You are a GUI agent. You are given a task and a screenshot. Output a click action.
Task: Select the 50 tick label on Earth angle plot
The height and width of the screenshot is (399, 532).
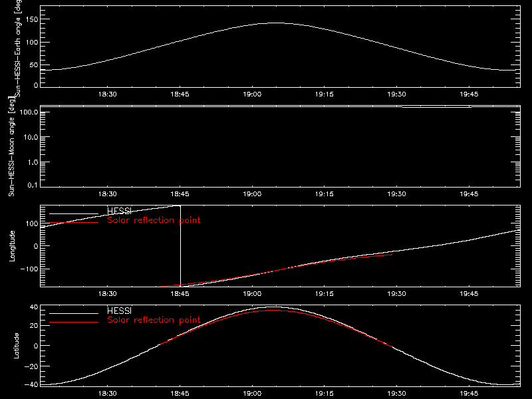(34, 65)
